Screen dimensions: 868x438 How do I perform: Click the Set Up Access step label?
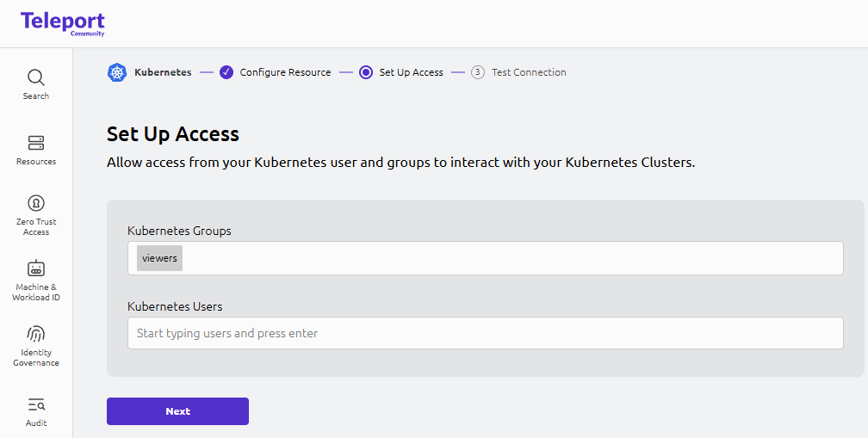click(411, 72)
